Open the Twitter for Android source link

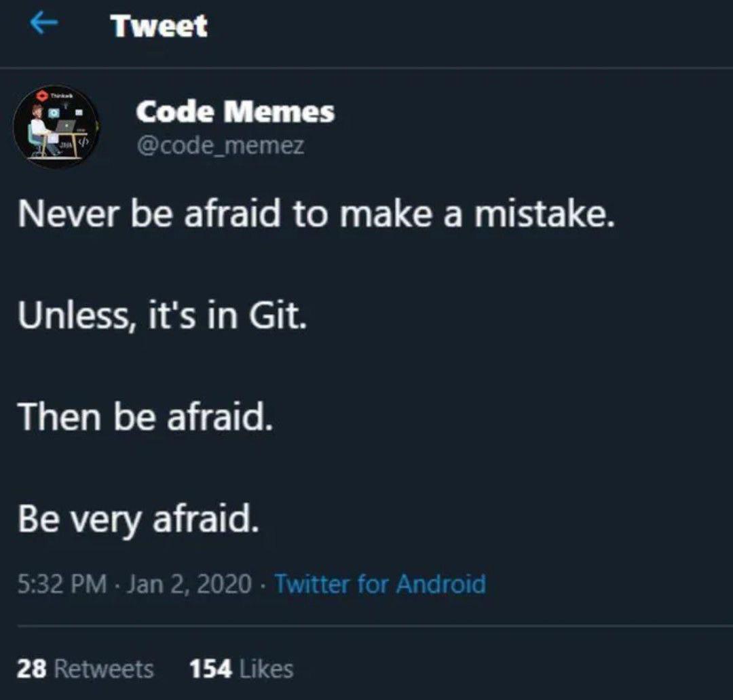380,583
